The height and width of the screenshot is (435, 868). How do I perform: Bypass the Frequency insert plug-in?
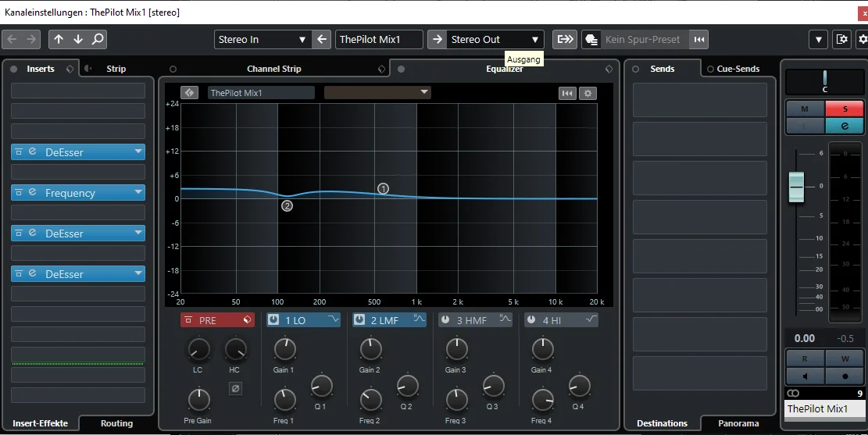(x=19, y=192)
